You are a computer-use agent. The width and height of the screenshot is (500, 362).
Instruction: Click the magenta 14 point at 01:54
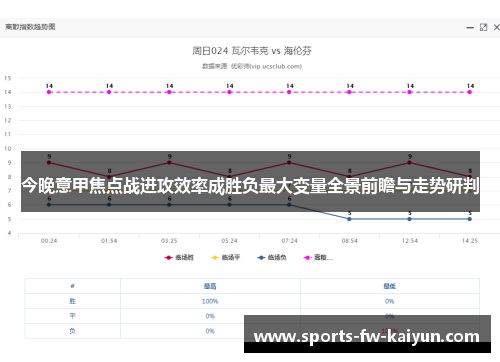click(x=109, y=92)
